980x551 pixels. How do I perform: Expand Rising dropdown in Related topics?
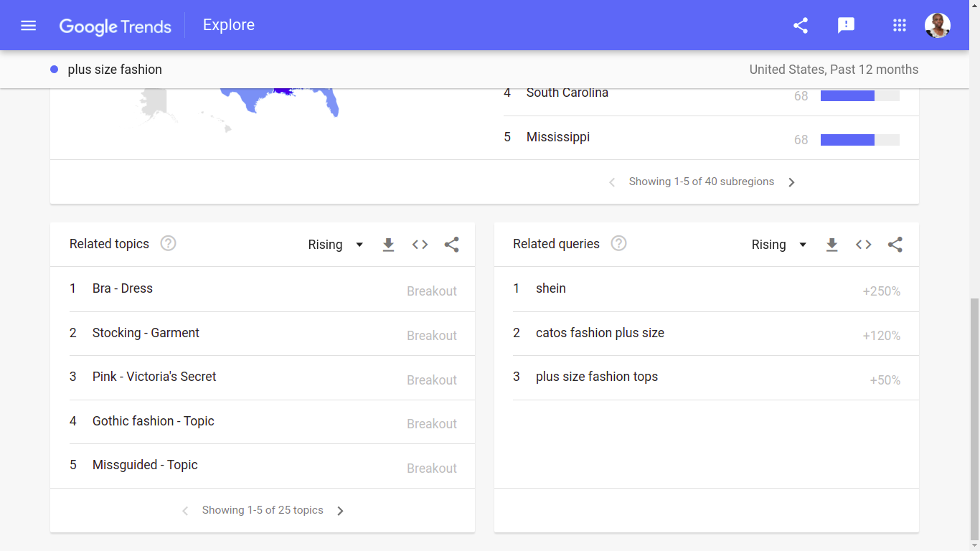336,245
